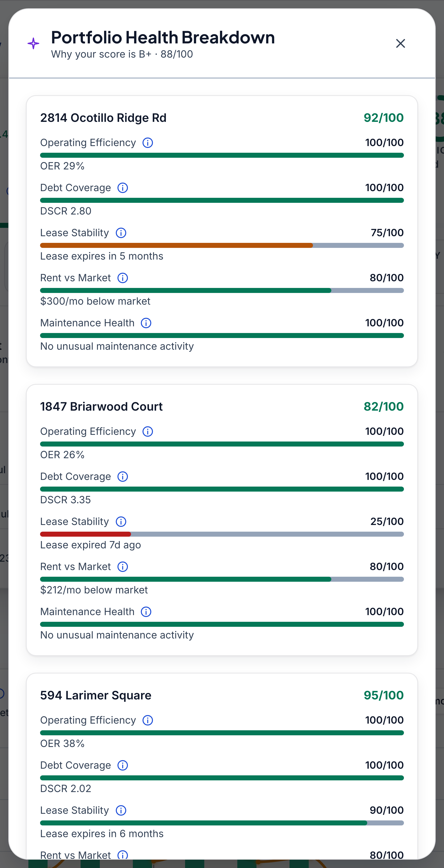The width and height of the screenshot is (444, 868).
Task: Select the 2814 Ocotillo Ridge Rd heading
Action: click(103, 118)
